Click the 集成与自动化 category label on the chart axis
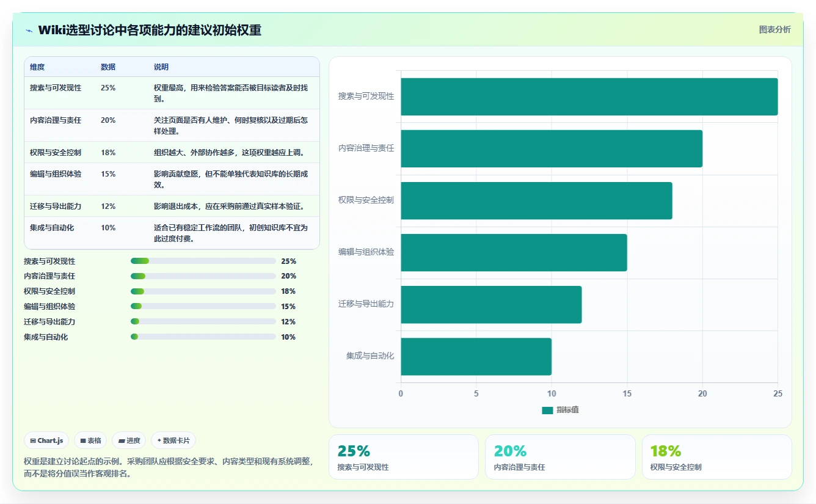The image size is (816, 504). [370, 356]
